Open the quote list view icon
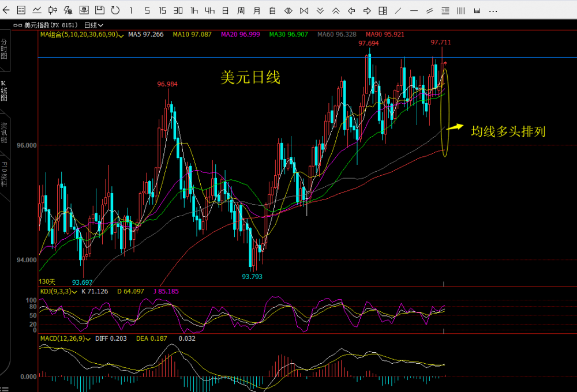Image resolution: width=577 pixels, height=392 pixels. [x=21, y=10]
